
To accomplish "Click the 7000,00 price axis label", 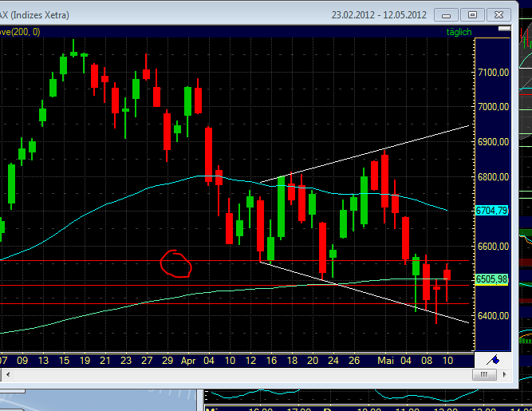I will click(x=493, y=107).
